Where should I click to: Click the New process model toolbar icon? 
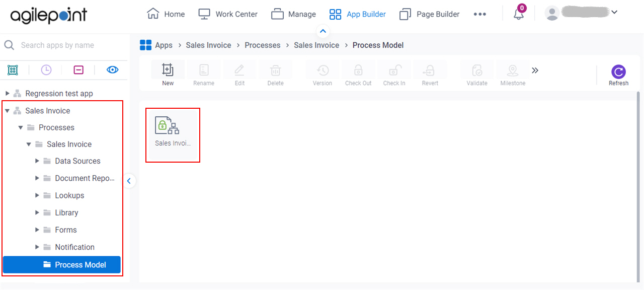168,70
